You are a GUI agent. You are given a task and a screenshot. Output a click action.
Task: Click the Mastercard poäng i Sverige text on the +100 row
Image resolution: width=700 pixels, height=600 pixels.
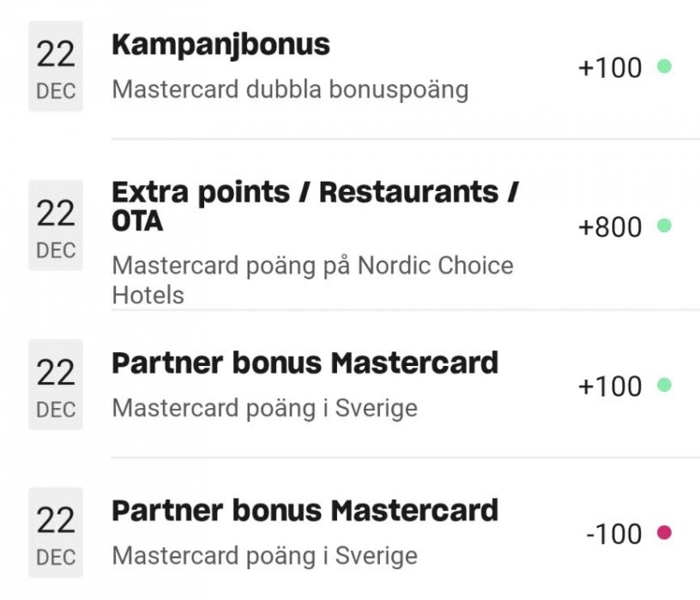[x=264, y=408]
